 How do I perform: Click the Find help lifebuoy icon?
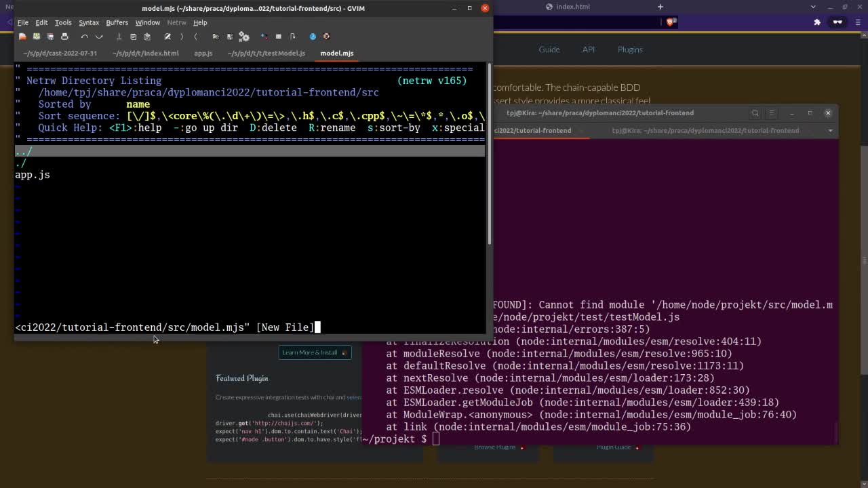(x=326, y=37)
